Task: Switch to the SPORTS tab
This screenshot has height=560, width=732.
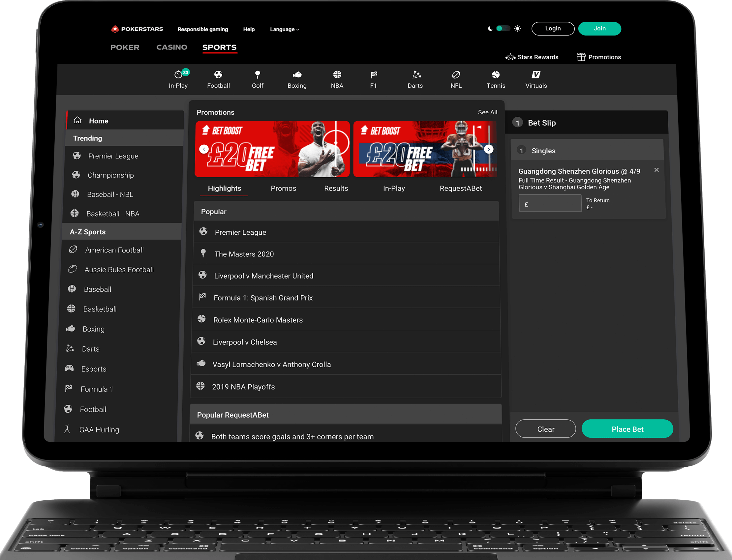Action: click(x=219, y=47)
